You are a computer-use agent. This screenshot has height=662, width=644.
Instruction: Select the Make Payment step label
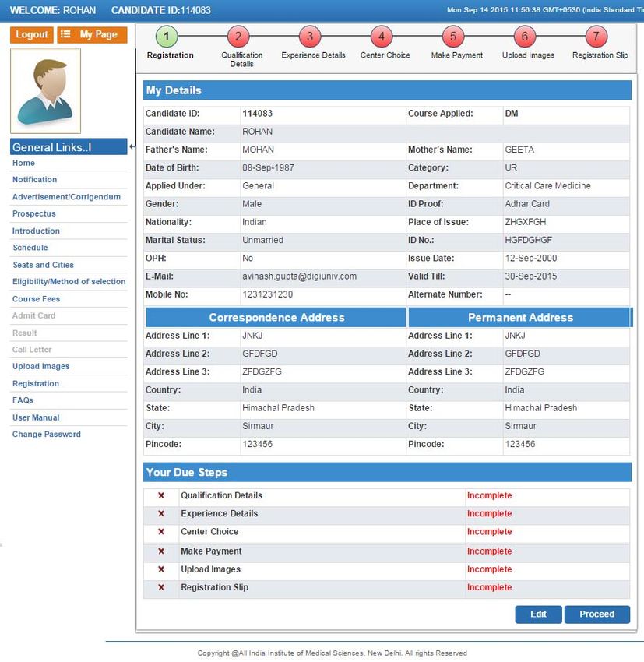[x=456, y=55]
